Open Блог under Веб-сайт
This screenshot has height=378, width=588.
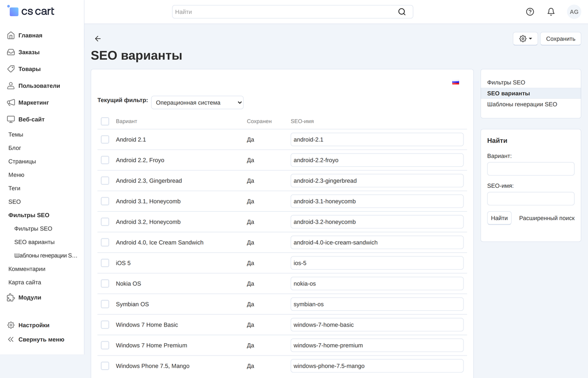tap(15, 148)
